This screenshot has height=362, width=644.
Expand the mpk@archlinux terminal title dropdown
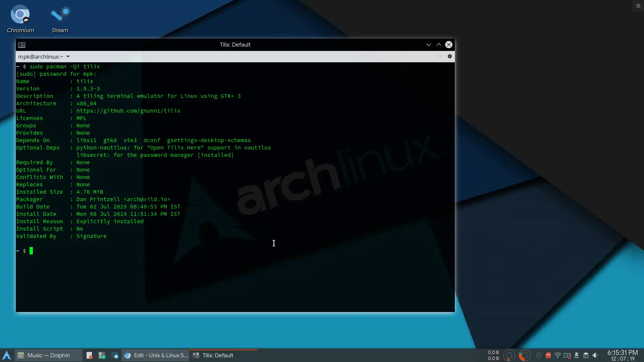point(68,57)
